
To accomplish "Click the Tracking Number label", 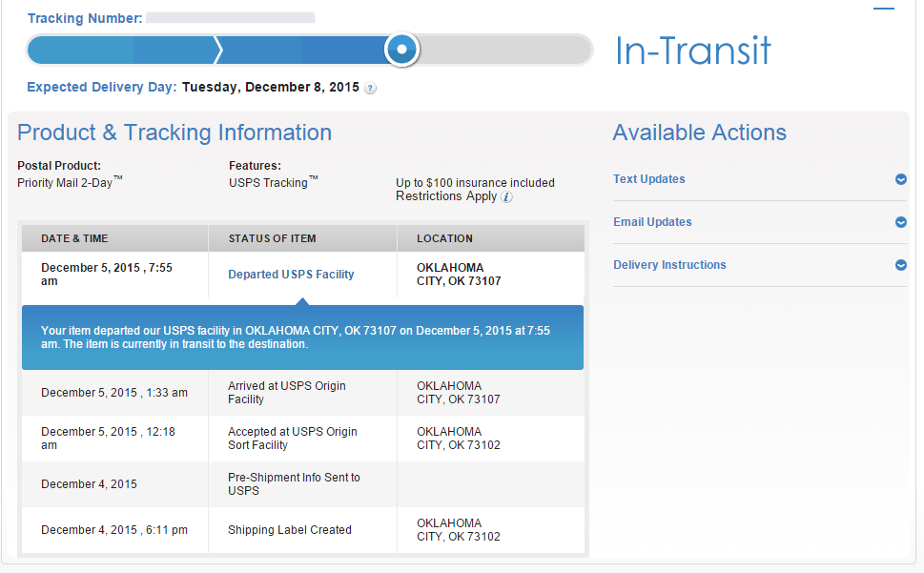I will click(x=85, y=18).
